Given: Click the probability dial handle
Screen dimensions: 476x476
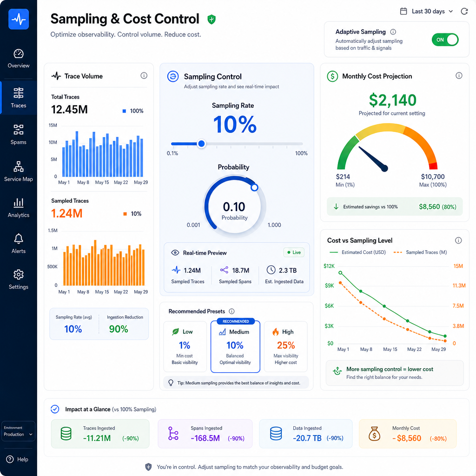Looking at the screenshot, I should click(254, 188).
